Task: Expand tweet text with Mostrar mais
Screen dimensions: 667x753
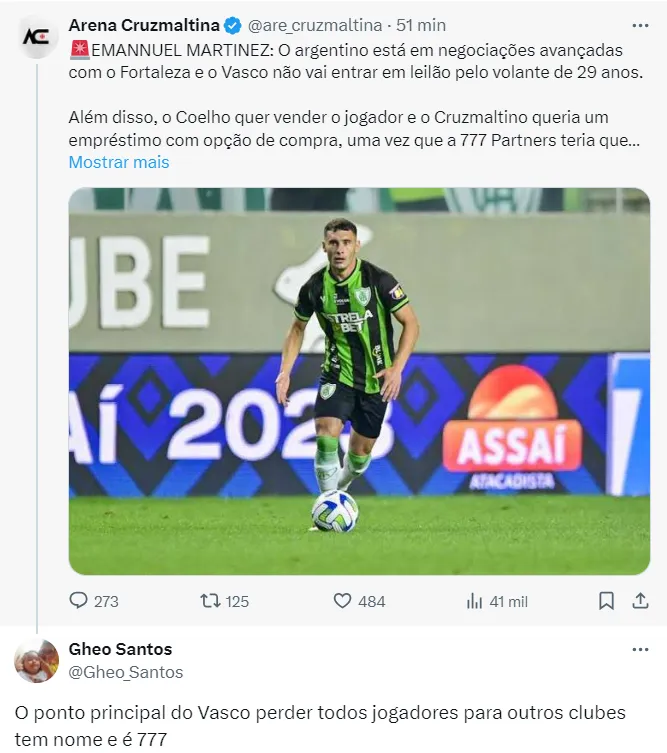Action: point(119,162)
